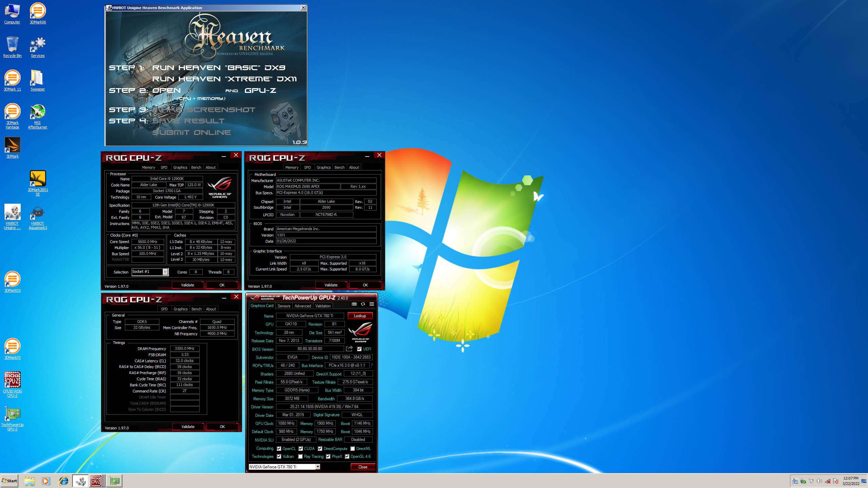The image size is (868, 488).
Task: Select the Graphics Card tab in GPU-Z
Action: coord(262,306)
